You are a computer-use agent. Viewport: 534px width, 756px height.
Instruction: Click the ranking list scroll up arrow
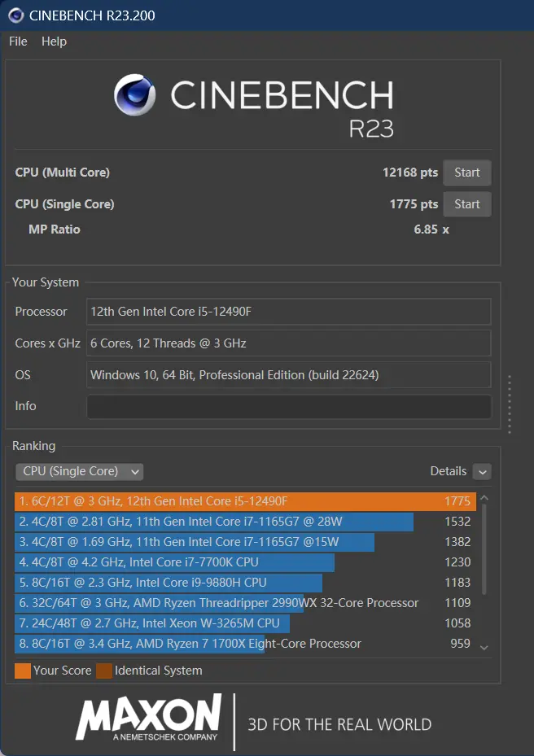tap(484, 498)
